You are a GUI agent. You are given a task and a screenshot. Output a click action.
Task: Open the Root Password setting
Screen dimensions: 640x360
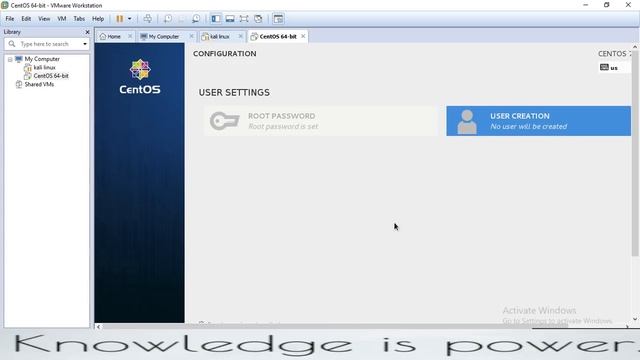coord(320,121)
